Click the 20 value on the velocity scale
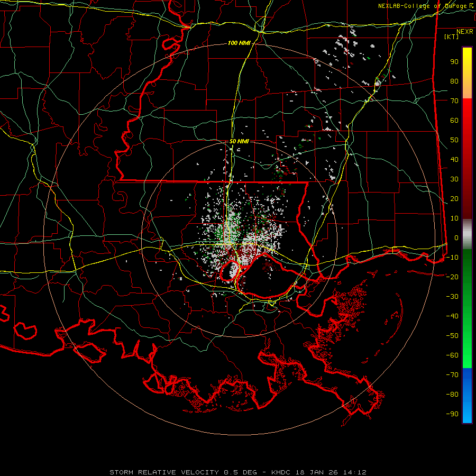This screenshot has width=476, height=476. 454,199
